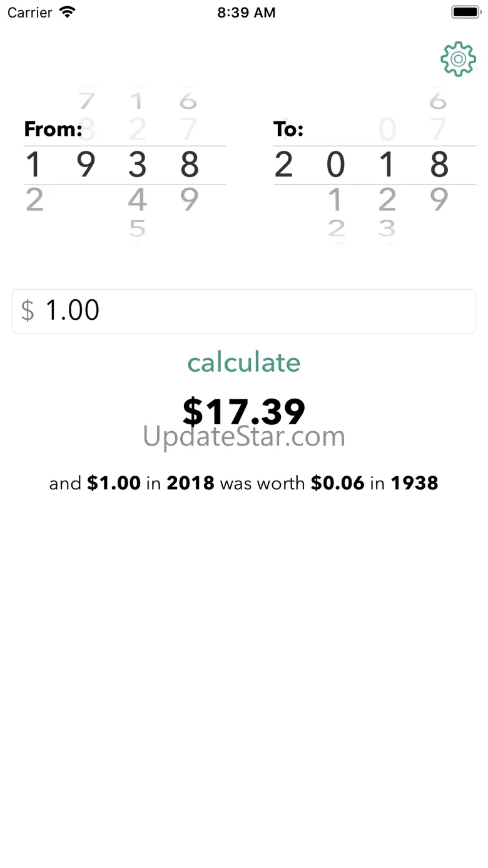Select digit 2 below From year's 1
The image size is (488, 868).
click(x=34, y=200)
